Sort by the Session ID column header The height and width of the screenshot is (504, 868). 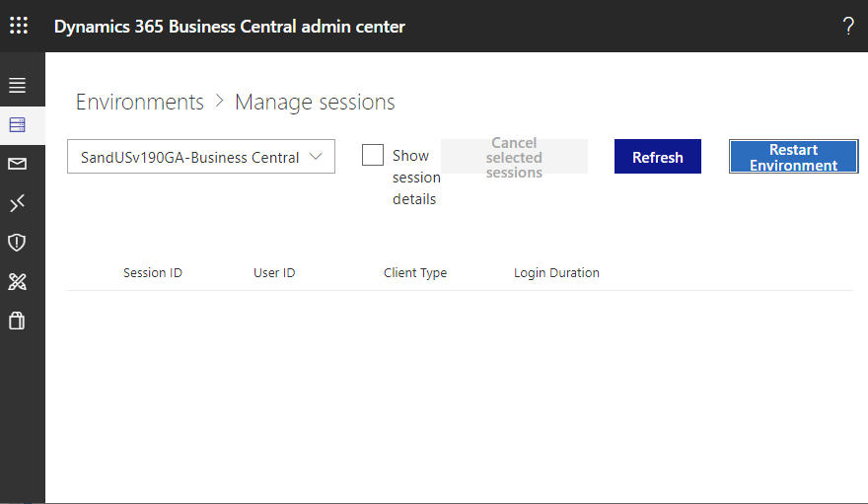click(153, 273)
